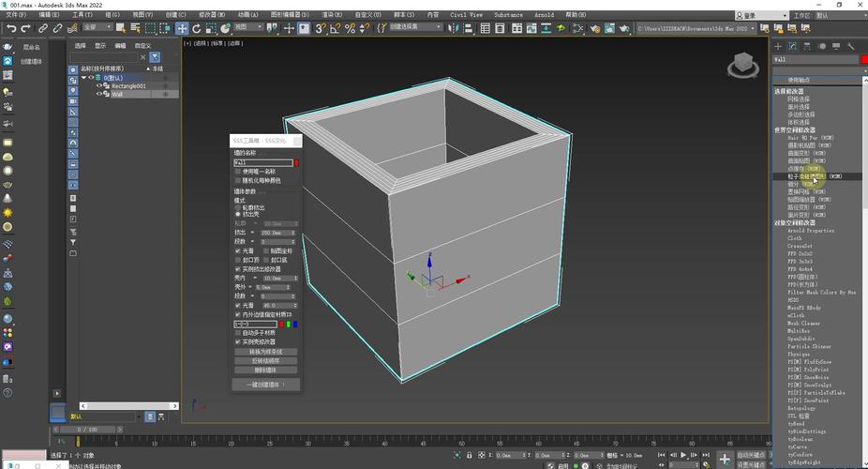868x469 pixels.
Task: Toggle the 实例挤出修改器 checkbox
Action: [x=238, y=269]
